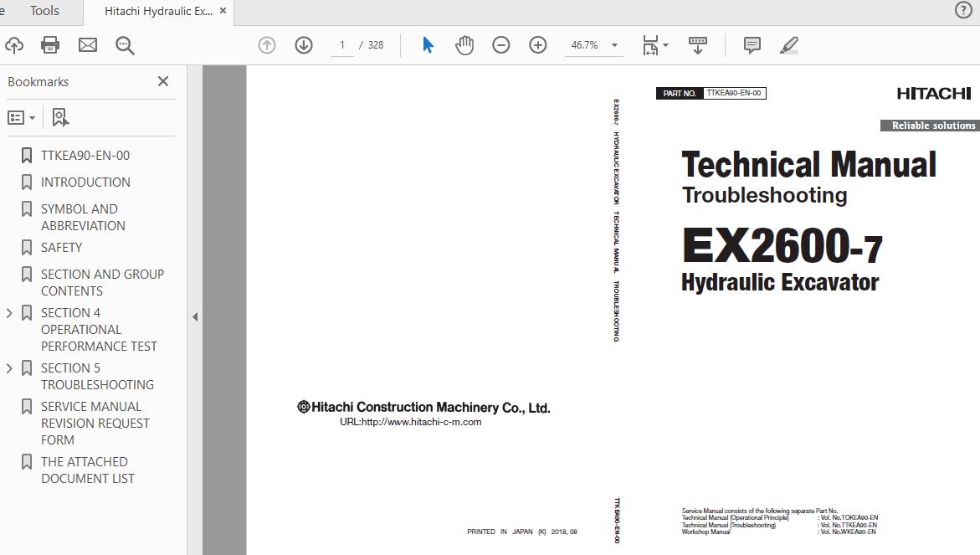The image size is (980, 555).
Task: Select the Hitachi Hydraulic document tab
Action: [158, 11]
